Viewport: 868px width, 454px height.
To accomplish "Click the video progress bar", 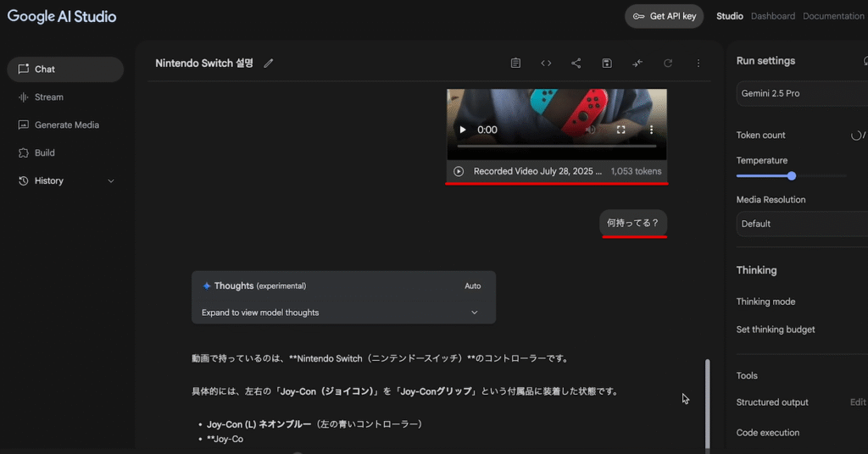I will click(556, 147).
